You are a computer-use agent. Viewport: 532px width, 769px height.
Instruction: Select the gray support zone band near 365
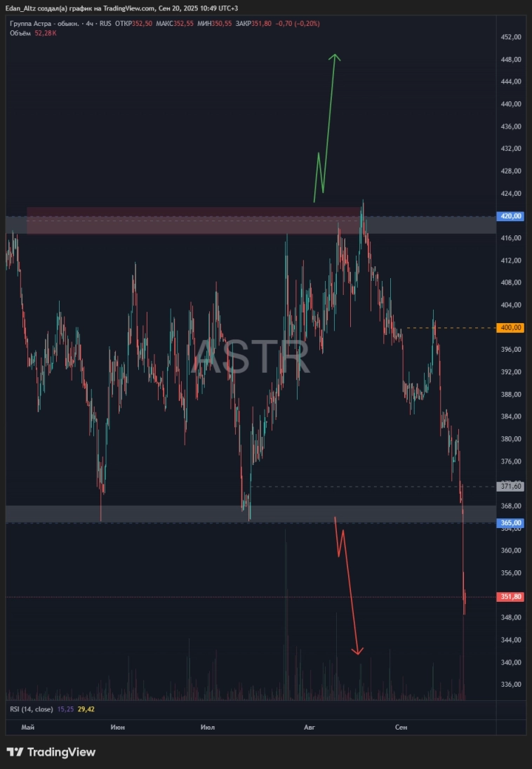tap(175, 514)
